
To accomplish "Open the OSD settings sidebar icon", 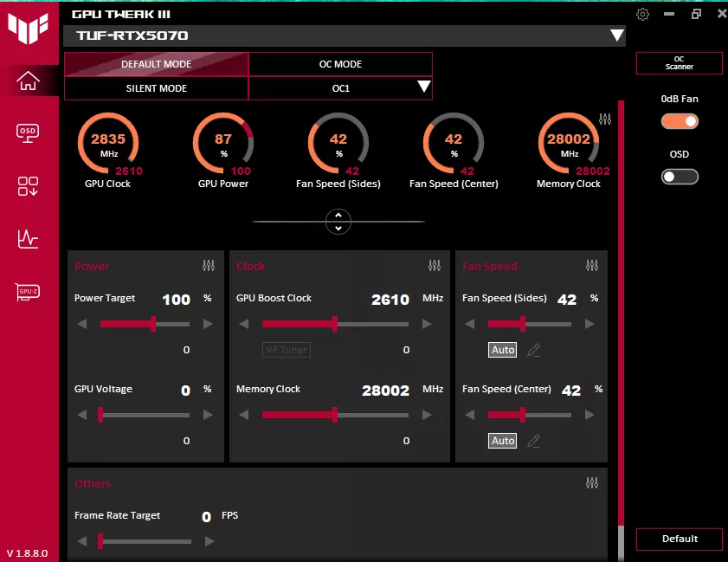I will (28, 133).
